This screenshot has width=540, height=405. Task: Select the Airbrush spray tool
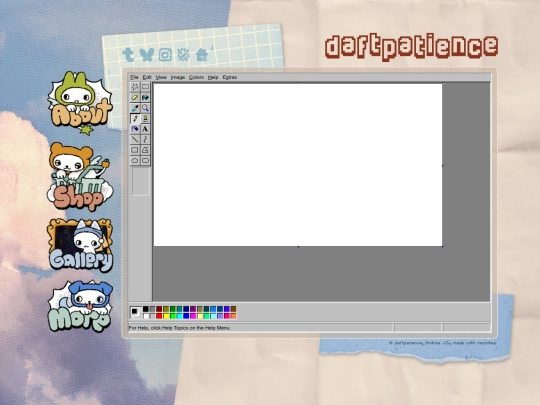(135, 129)
